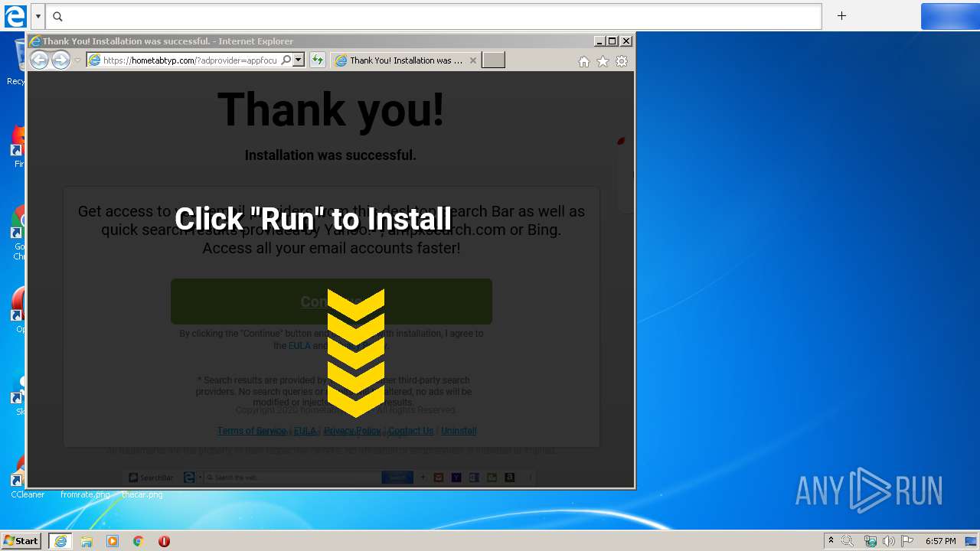Open the EULA footer link

(305, 431)
